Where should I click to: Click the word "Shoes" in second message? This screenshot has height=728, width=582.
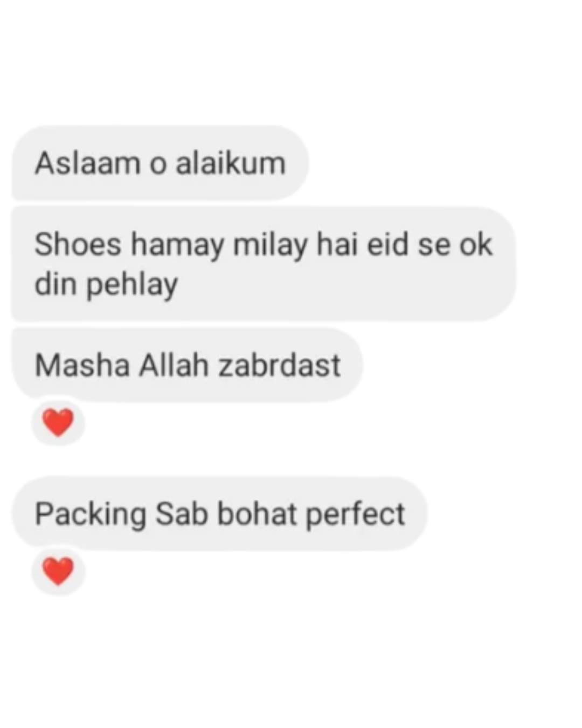(x=78, y=244)
